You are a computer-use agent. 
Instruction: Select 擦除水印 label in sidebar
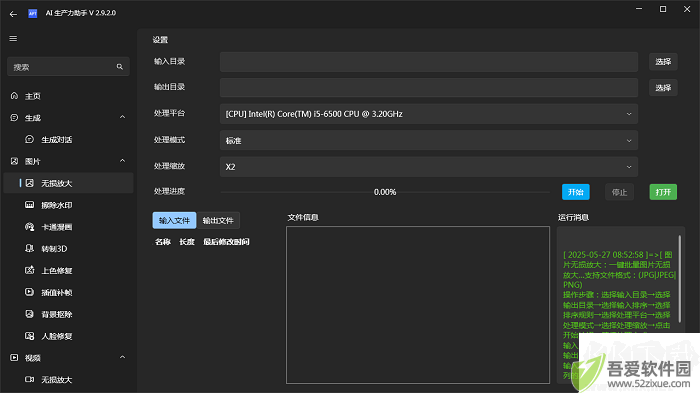point(57,205)
